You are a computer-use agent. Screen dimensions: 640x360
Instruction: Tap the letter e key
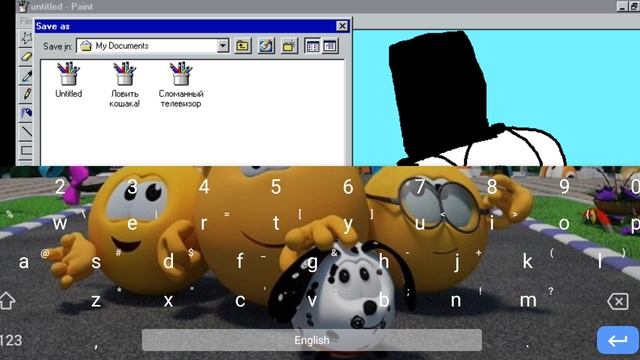(x=132, y=224)
